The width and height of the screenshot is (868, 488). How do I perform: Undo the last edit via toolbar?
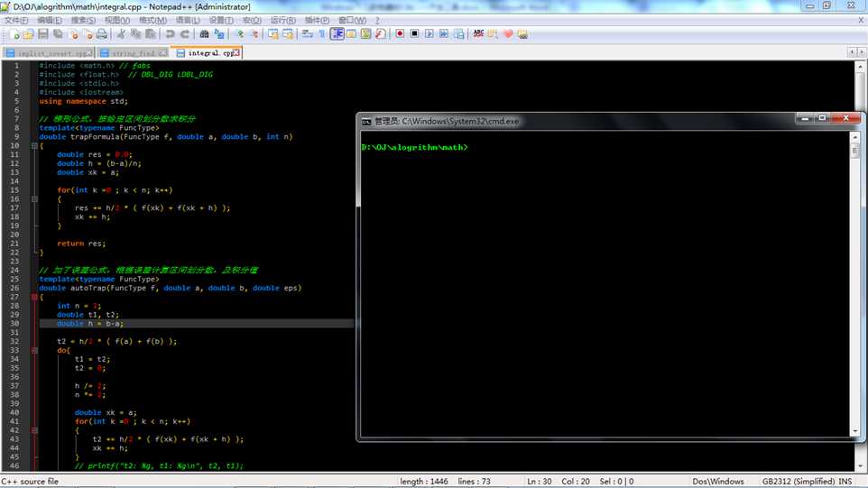(170, 34)
